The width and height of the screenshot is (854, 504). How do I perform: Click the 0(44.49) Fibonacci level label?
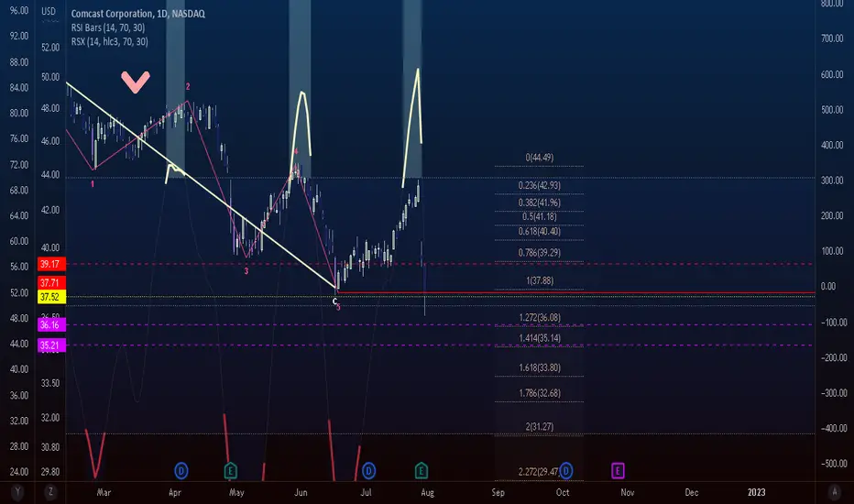[539, 158]
